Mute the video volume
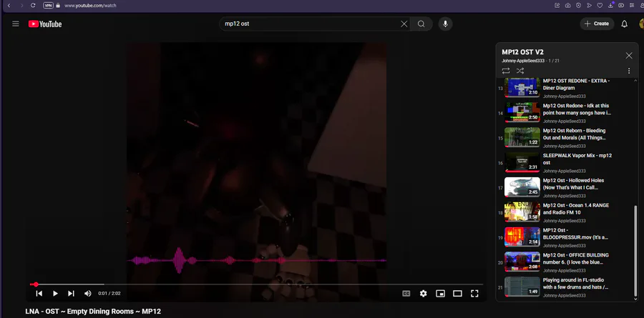 point(87,294)
